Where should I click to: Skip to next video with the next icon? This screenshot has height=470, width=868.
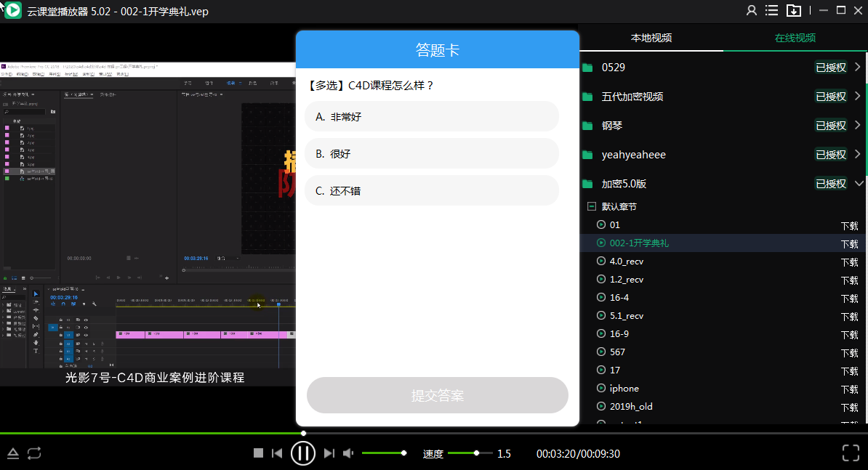coord(329,453)
